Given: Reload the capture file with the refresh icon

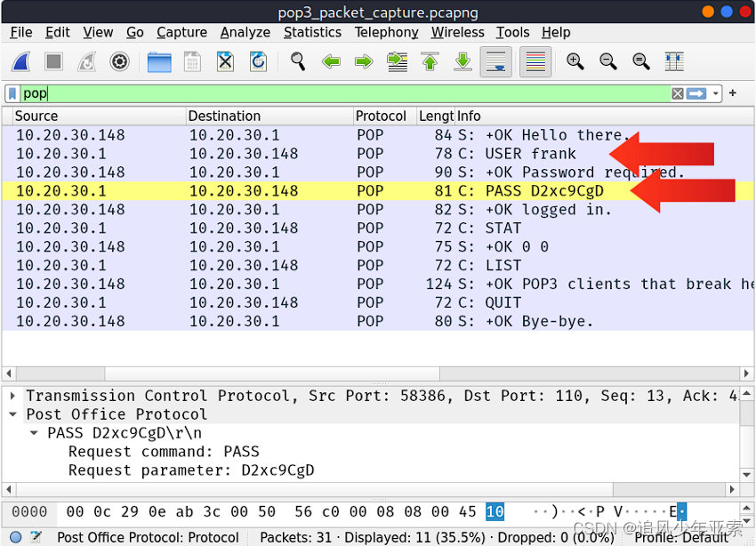Looking at the screenshot, I should pos(258,61).
